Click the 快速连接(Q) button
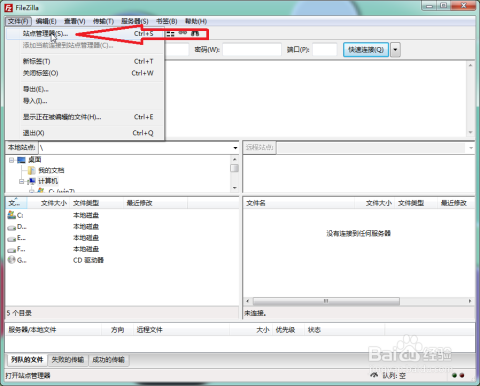Image resolution: width=480 pixels, height=386 pixels. pos(366,50)
